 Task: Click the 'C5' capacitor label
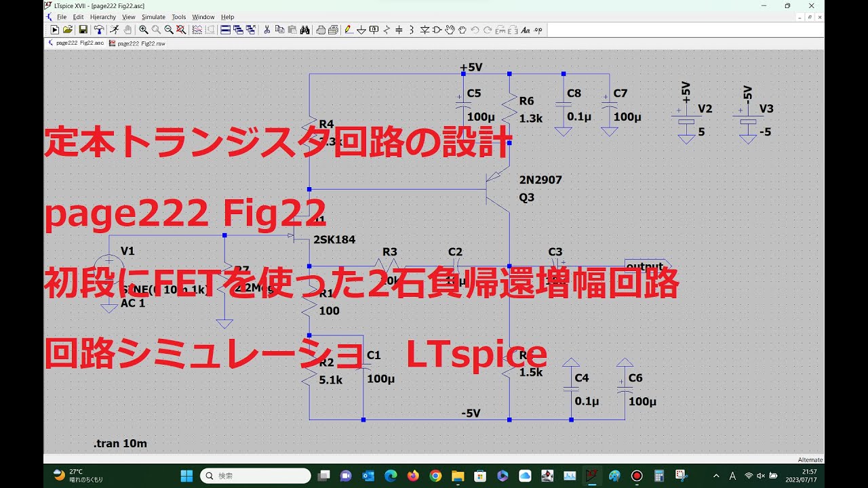[x=474, y=94]
